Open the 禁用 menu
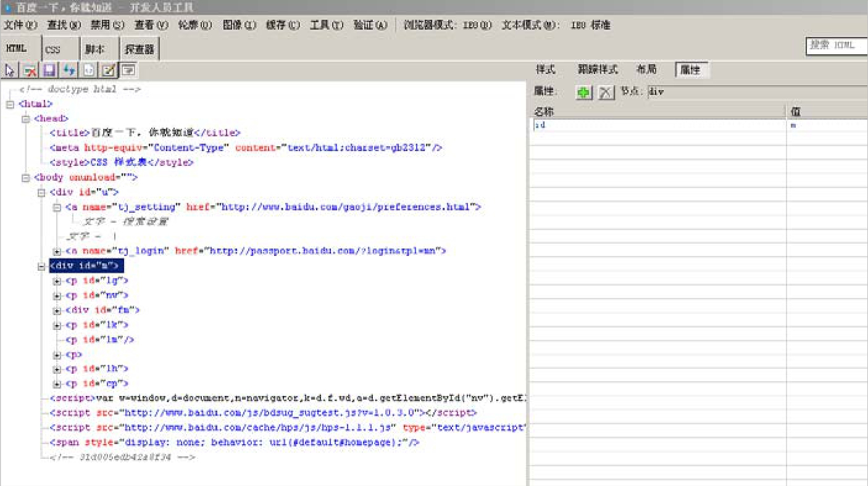The image size is (868, 486). 108,25
